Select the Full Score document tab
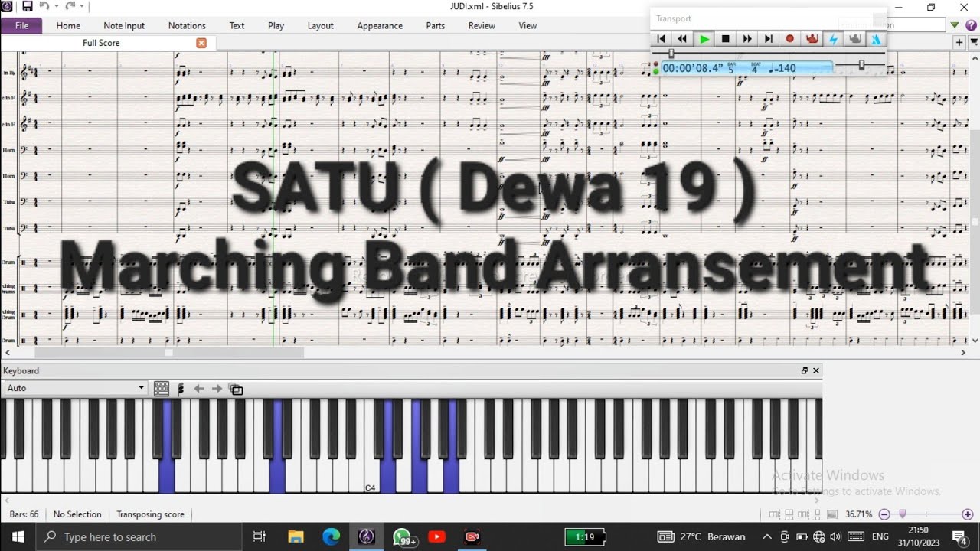The width and height of the screenshot is (980, 551). coord(101,43)
